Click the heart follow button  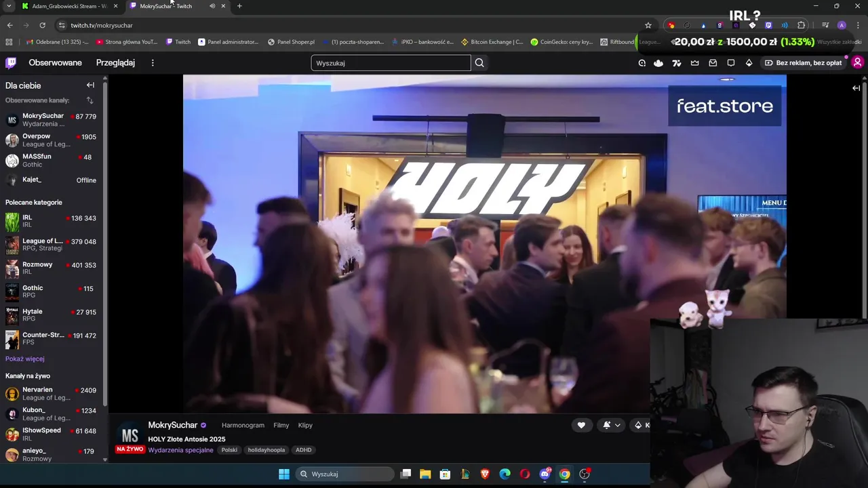click(581, 425)
